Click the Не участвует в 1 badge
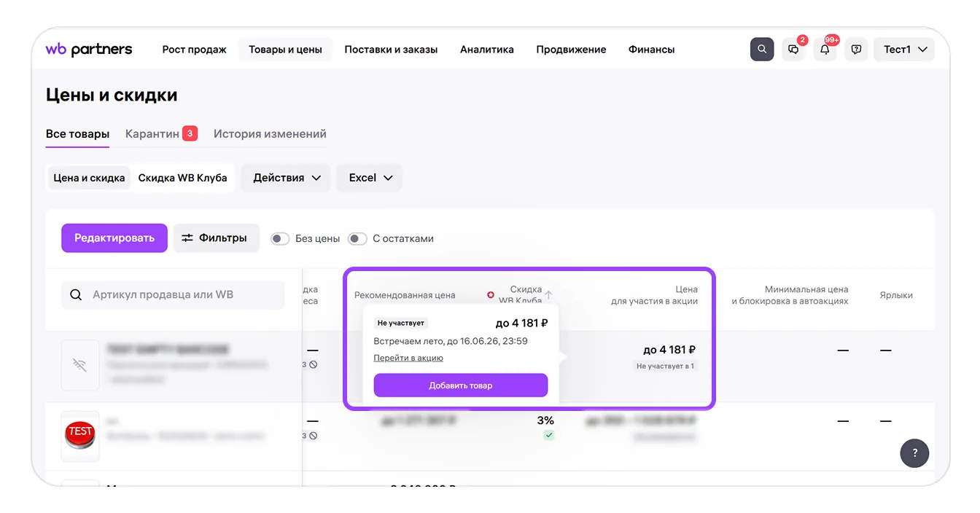980x513 pixels. (x=665, y=366)
